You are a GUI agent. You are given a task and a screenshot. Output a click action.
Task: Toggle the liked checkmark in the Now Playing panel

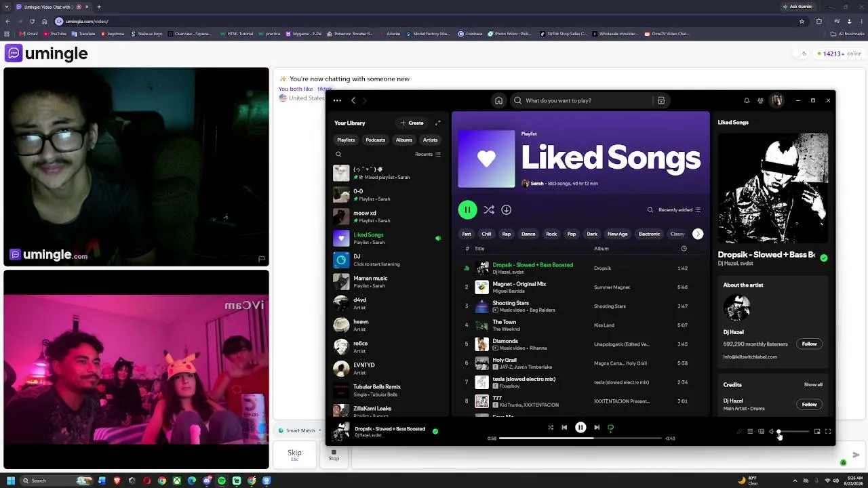[x=824, y=258]
